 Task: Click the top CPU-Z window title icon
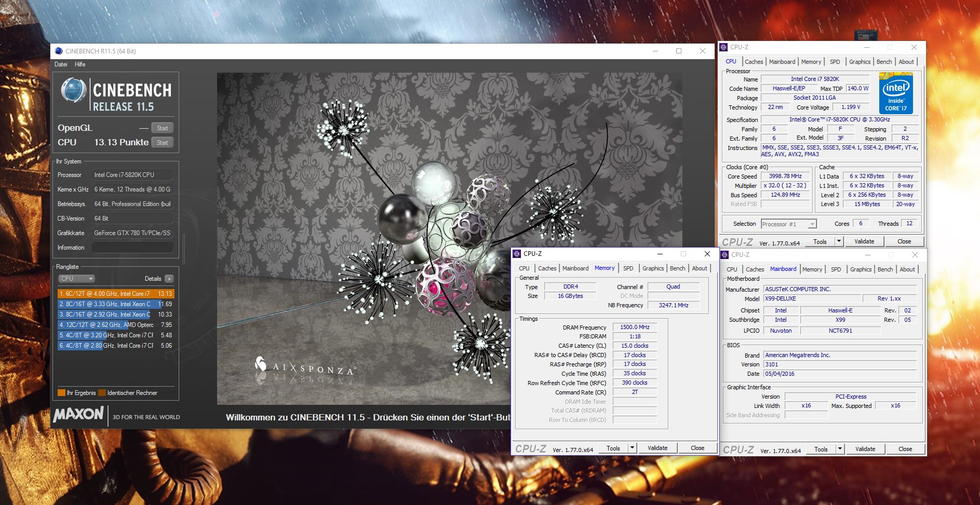[x=723, y=47]
